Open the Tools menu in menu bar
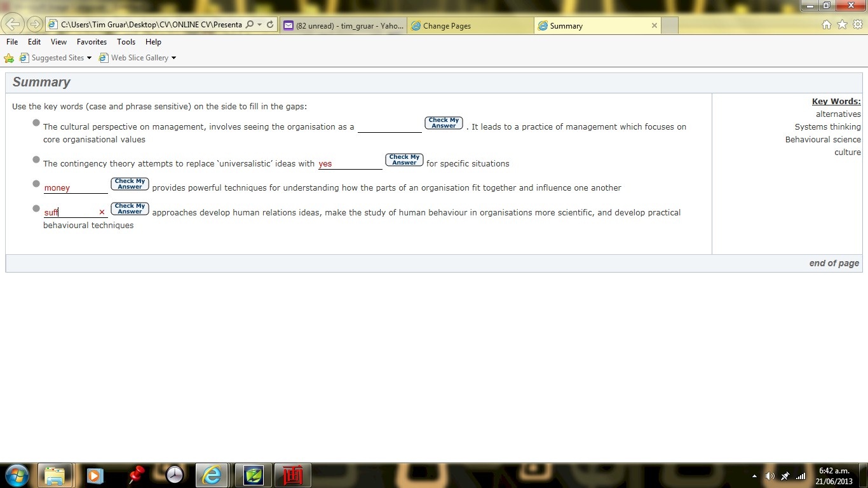 click(x=126, y=42)
